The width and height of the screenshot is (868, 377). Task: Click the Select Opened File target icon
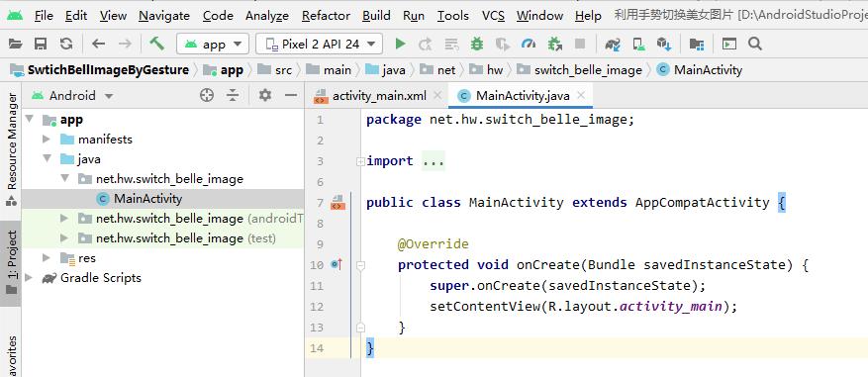207,95
